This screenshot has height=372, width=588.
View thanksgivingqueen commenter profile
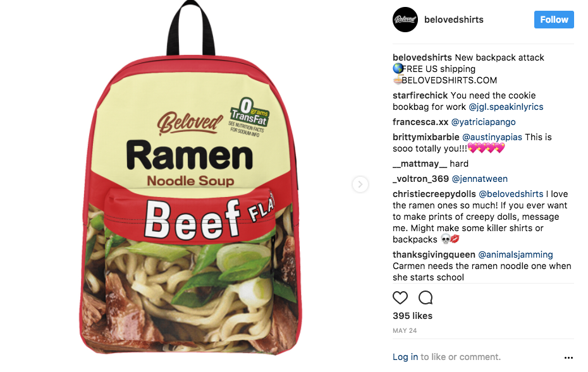434,255
